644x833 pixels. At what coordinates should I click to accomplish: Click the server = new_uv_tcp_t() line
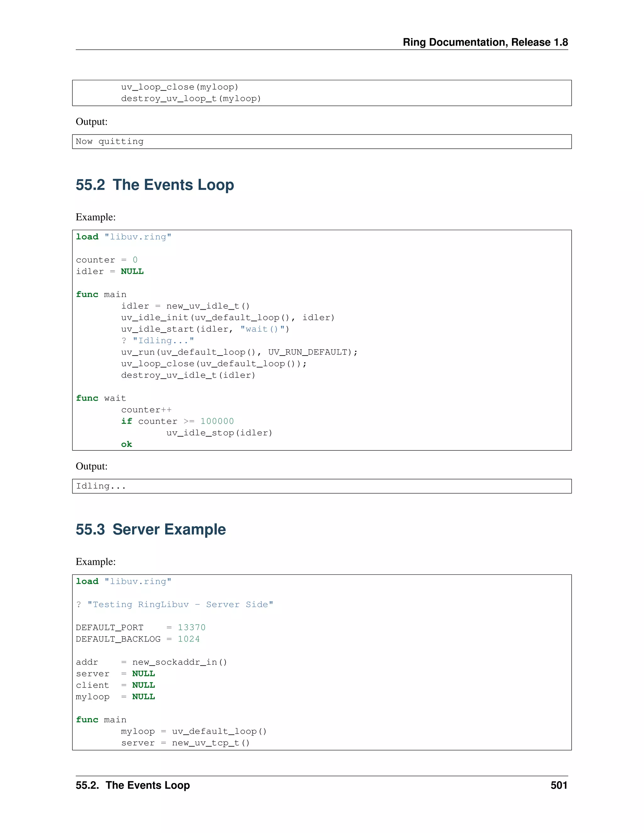pyautogui.click(x=185, y=742)
